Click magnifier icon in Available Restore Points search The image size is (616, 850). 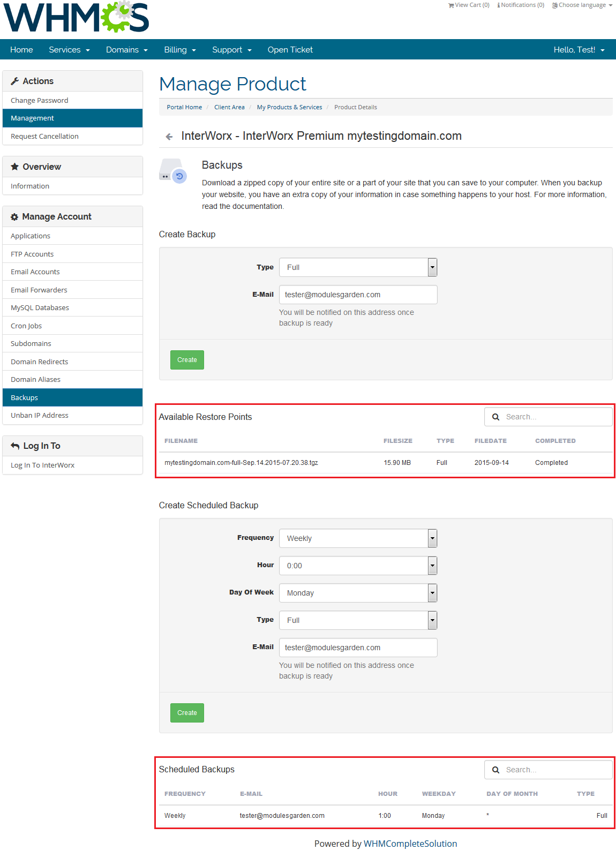[496, 417]
